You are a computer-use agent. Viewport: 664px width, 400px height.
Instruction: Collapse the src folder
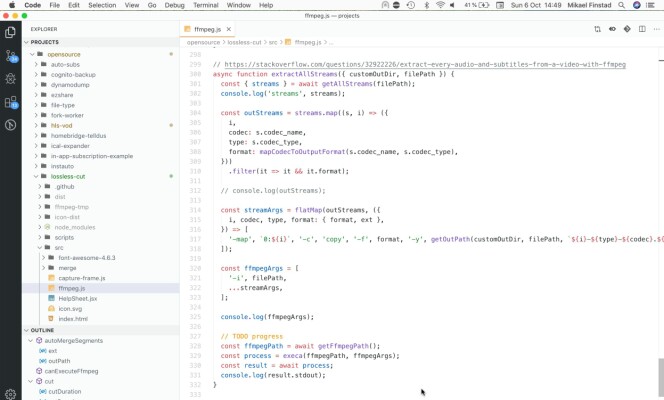point(40,248)
